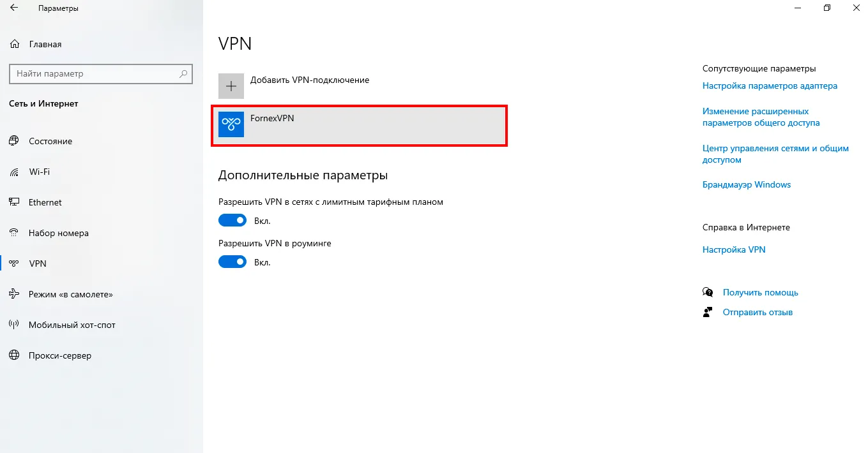
Task: Open Настройка параметров адаптера link
Action: pos(770,85)
